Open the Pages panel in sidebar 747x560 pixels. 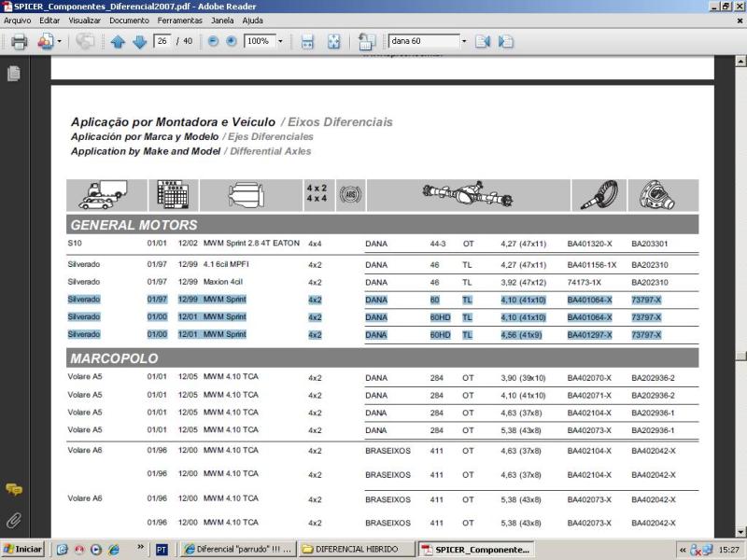[14, 73]
